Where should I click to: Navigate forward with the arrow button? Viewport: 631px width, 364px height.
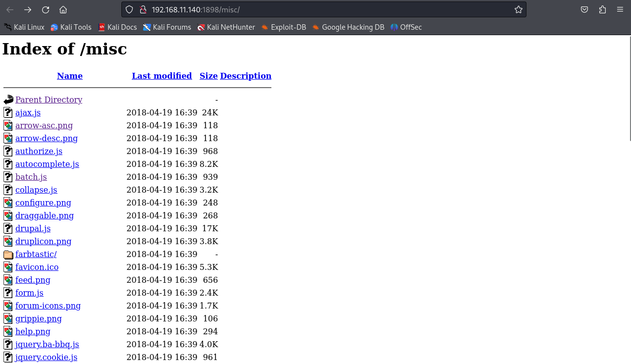(28, 9)
